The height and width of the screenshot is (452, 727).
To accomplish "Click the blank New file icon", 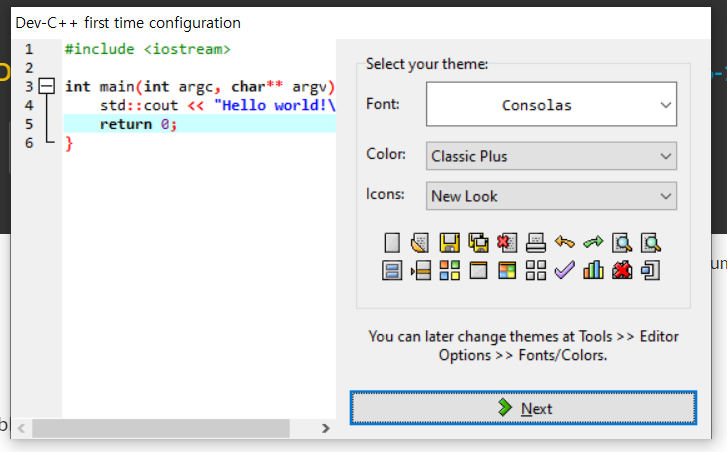I will (392, 242).
